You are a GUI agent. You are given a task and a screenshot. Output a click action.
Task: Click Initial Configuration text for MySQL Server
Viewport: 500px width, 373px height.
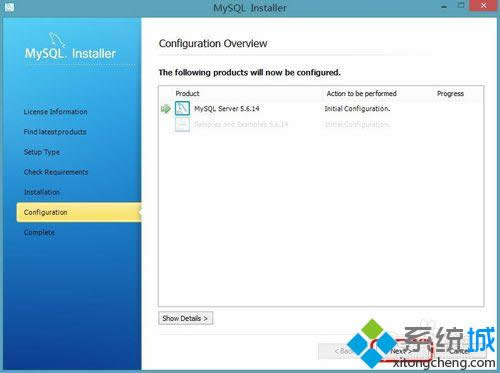coord(357,109)
